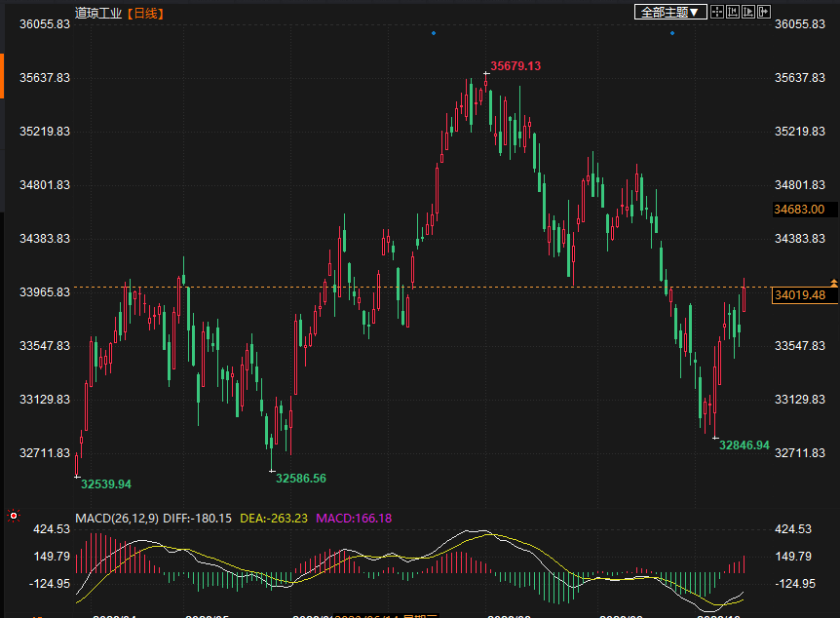The width and height of the screenshot is (840, 618).
Task: Switch period via 【日线】 label
Action: (x=145, y=13)
